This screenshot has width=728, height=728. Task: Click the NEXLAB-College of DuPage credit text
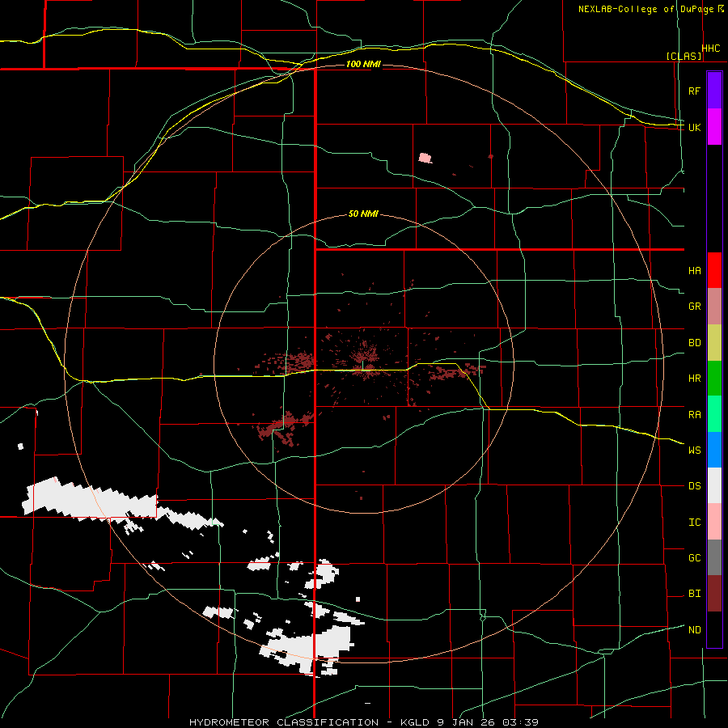pyautogui.click(x=647, y=9)
